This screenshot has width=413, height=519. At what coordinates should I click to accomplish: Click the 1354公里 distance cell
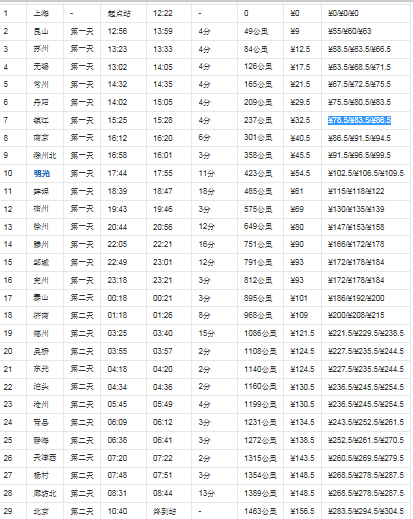(260, 475)
